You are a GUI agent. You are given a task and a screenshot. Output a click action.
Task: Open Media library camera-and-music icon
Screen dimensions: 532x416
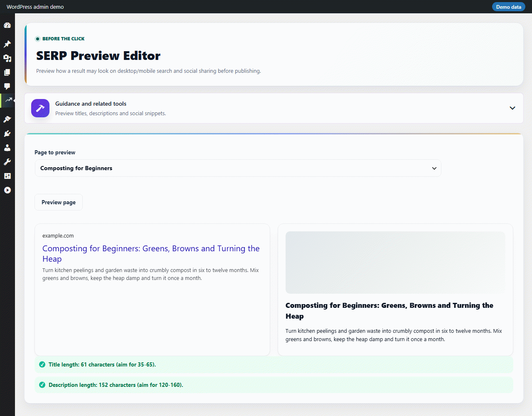tap(7, 58)
